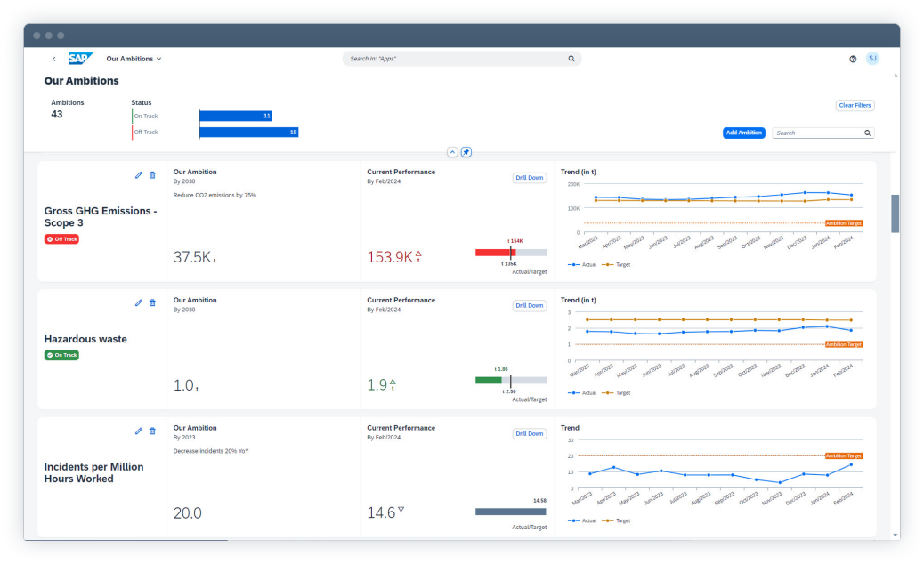Delete the Gross GHG Emissions ambition
The image size is (924, 564).
pyautogui.click(x=152, y=175)
